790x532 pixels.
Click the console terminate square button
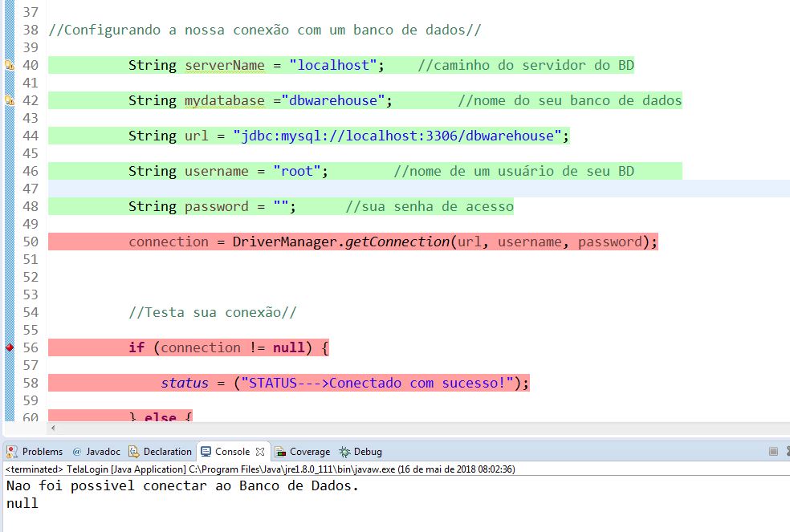click(773, 452)
